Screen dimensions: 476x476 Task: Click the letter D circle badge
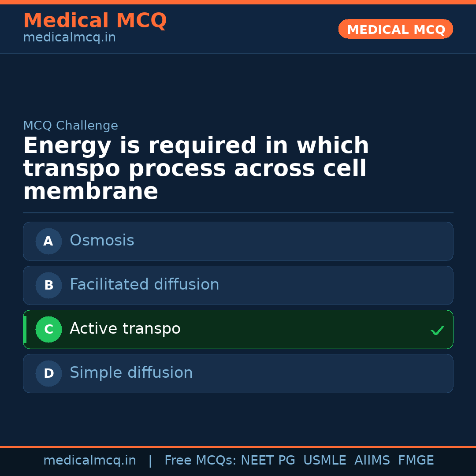48,373
